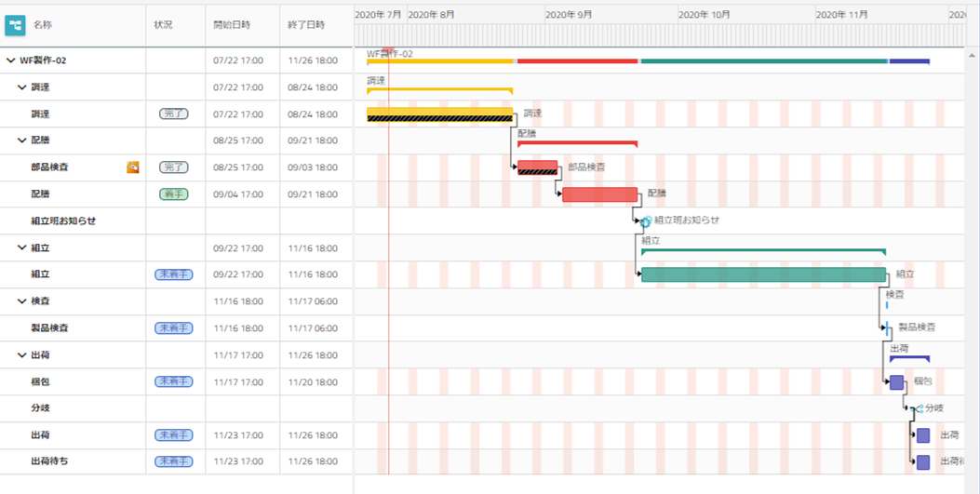The height and width of the screenshot is (494, 980).
Task: Collapse the 調達 group
Action: [x=22, y=87]
